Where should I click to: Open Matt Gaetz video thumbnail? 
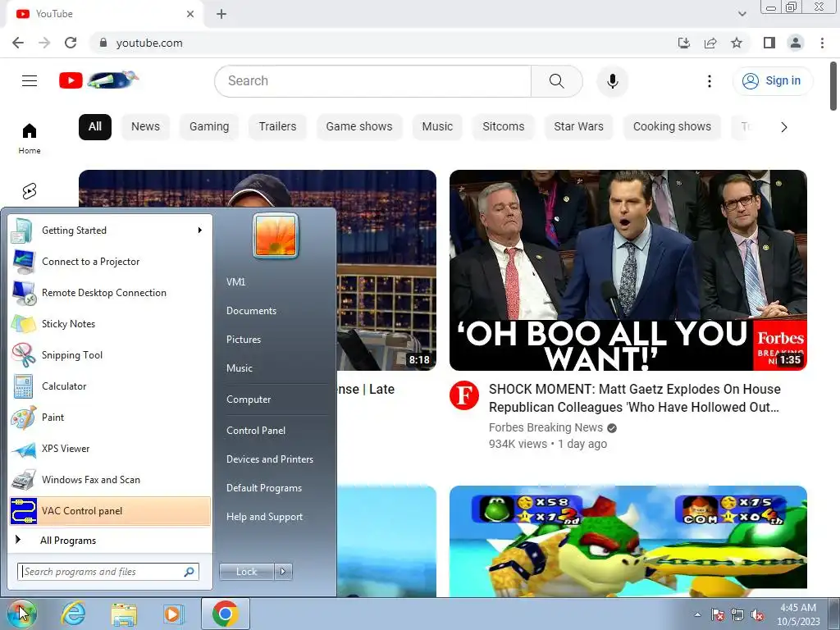[628, 270]
